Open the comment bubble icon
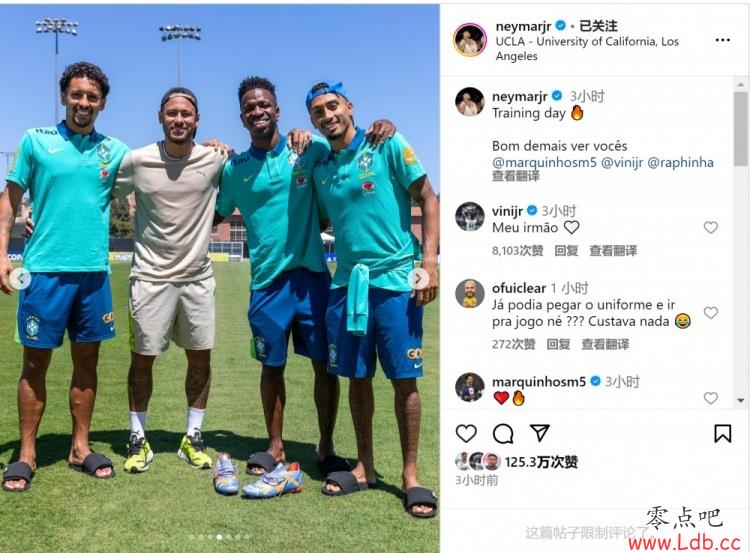 click(x=503, y=433)
